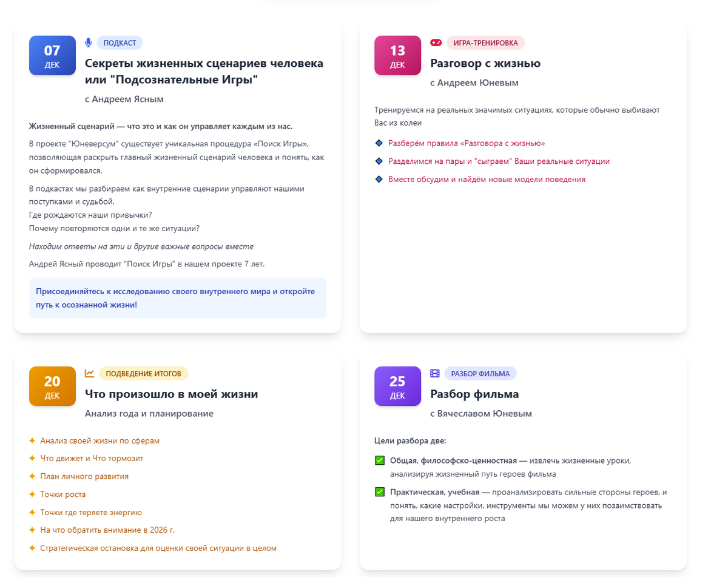This screenshot has height=577, width=728.
Task: Click the chart icon beside ПОДВЕДЕНИЕ ИТОГОВ
Action: [89, 373]
